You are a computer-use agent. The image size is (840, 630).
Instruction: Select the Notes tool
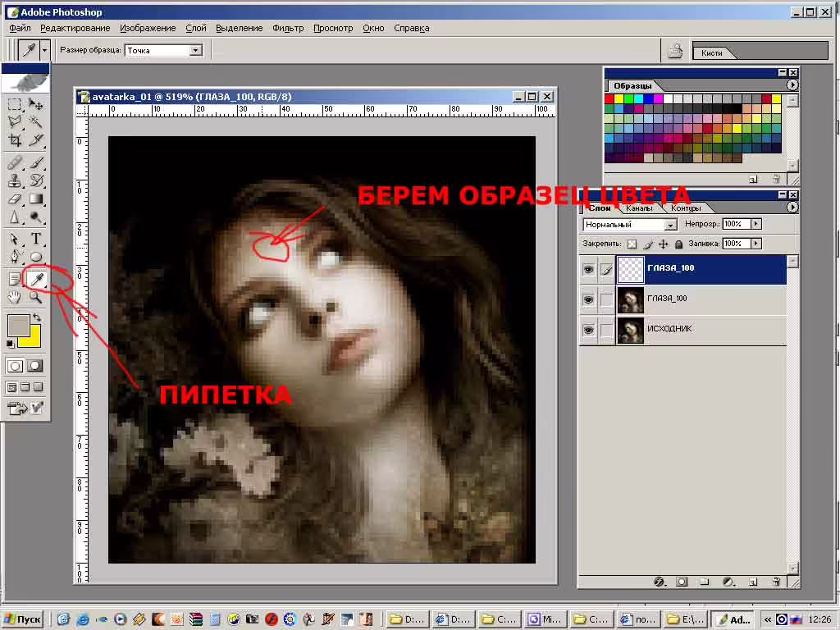(15, 279)
